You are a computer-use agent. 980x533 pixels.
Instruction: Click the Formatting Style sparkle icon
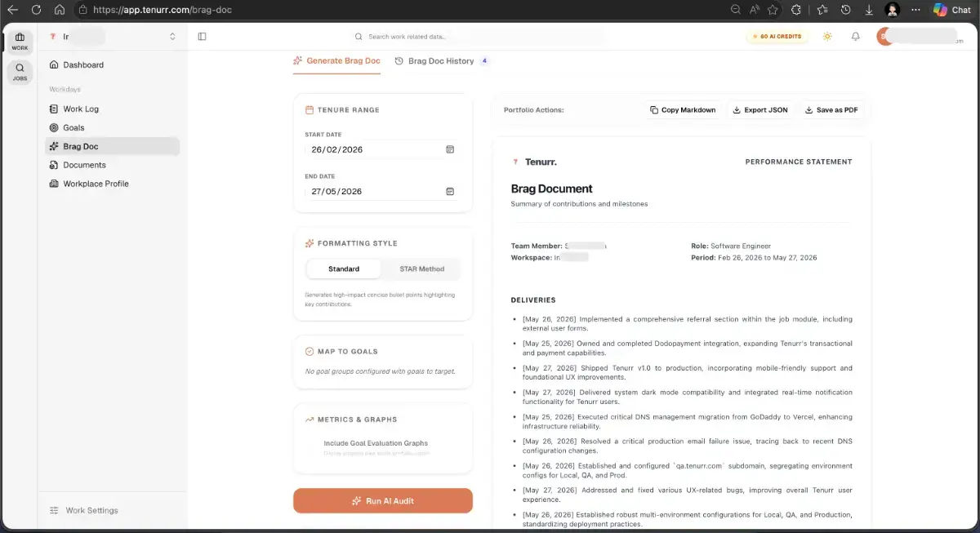pyautogui.click(x=310, y=243)
